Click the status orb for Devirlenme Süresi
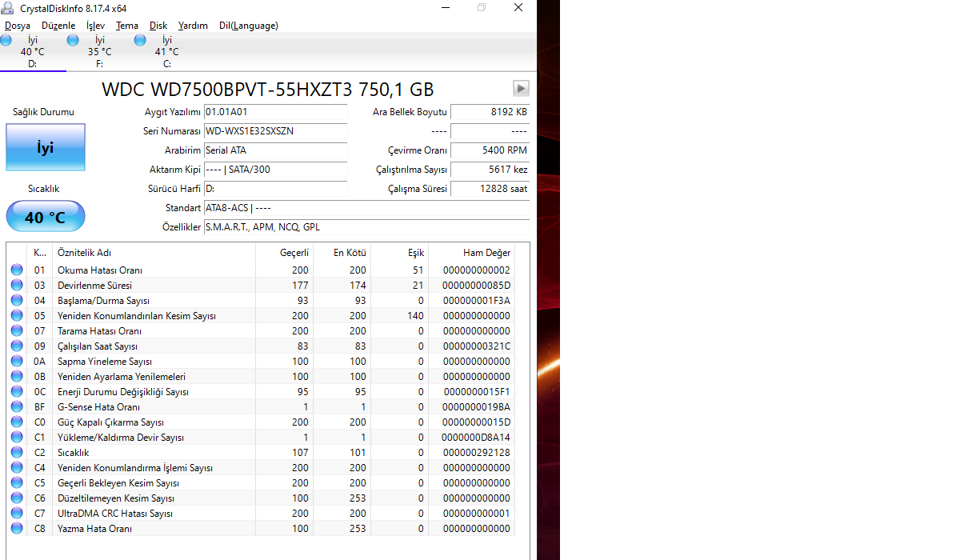956x560 pixels. [x=17, y=285]
